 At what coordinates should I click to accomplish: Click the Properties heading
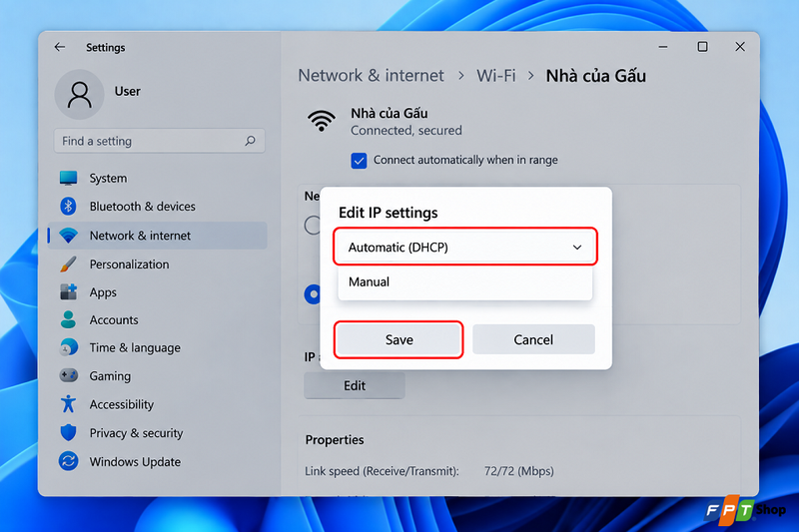click(335, 440)
